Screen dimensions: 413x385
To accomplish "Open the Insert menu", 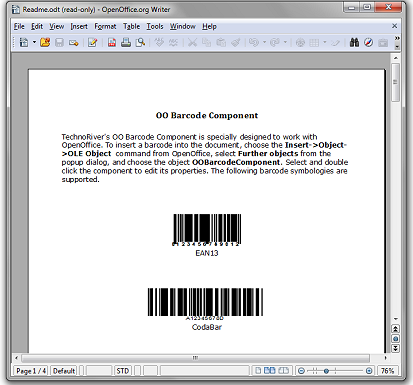I will (x=79, y=26).
